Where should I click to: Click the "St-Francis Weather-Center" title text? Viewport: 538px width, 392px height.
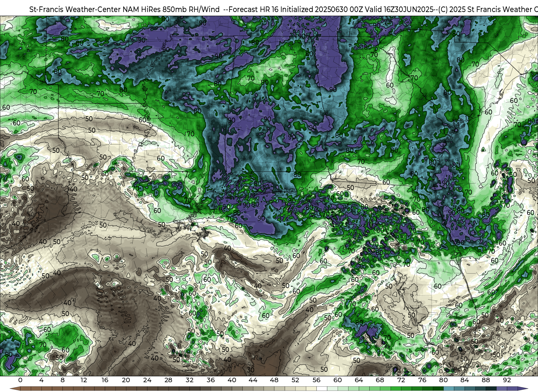click(75, 10)
